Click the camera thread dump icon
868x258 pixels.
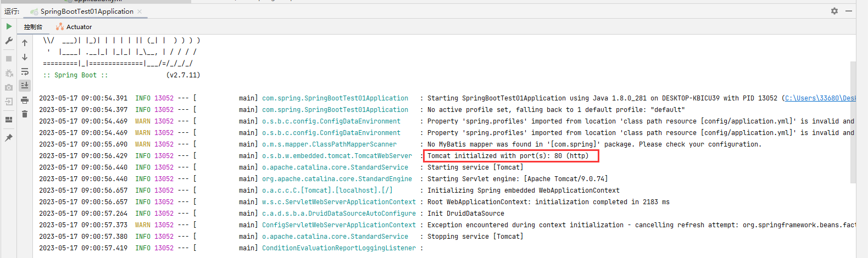coord(9,87)
